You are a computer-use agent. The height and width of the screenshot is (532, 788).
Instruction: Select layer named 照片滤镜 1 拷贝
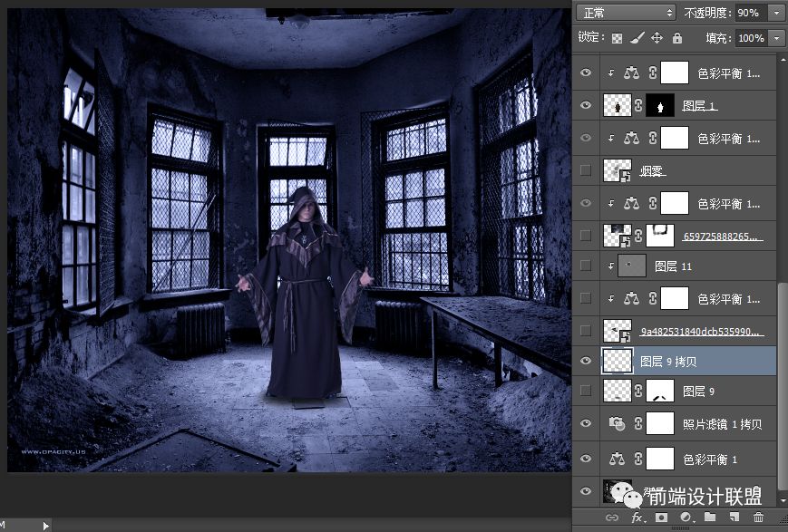tap(722, 424)
